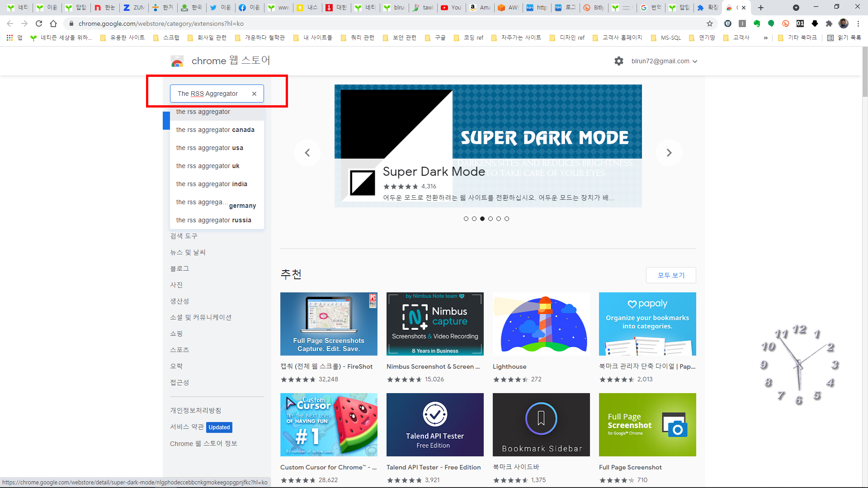Clear the search box with the X
Screen dimensions: 868x488
254,94
